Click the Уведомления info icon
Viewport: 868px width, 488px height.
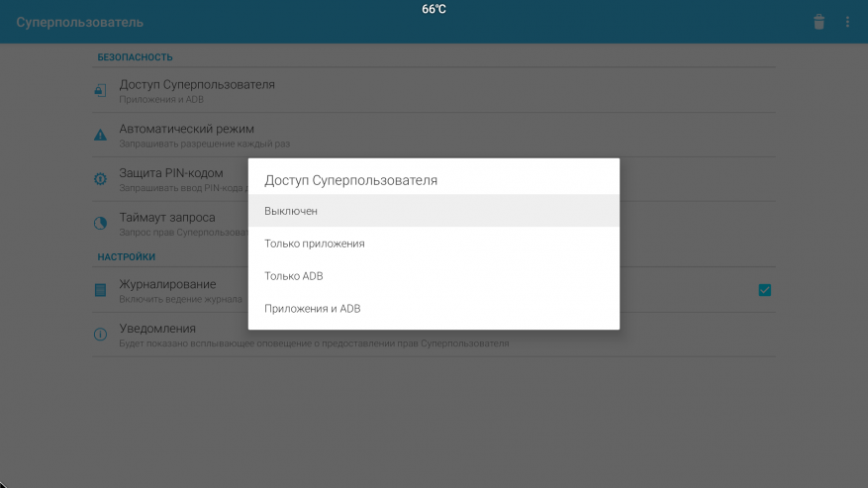pyautogui.click(x=100, y=334)
